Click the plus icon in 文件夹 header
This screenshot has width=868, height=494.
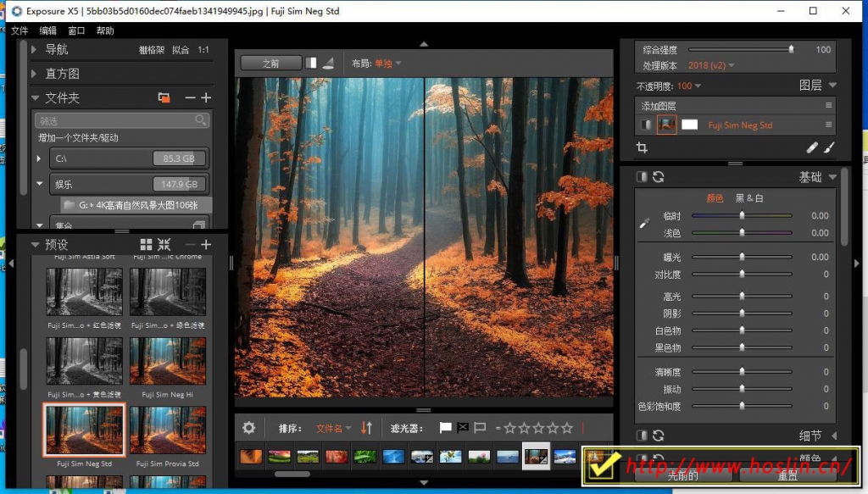point(206,98)
